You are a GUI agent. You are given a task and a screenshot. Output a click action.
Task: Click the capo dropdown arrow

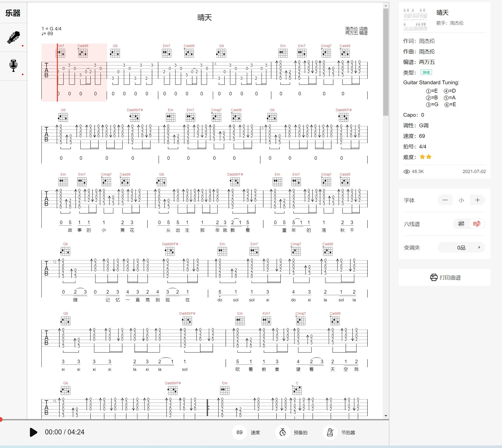pyautogui.click(x=479, y=248)
